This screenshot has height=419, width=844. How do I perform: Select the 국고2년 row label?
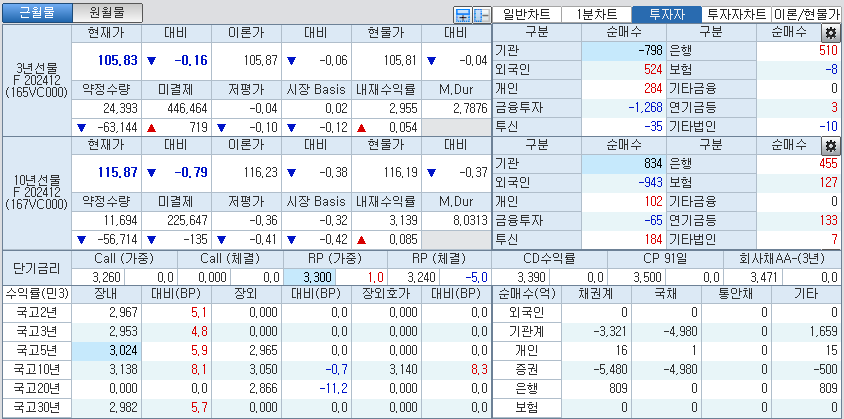(37, 312)
